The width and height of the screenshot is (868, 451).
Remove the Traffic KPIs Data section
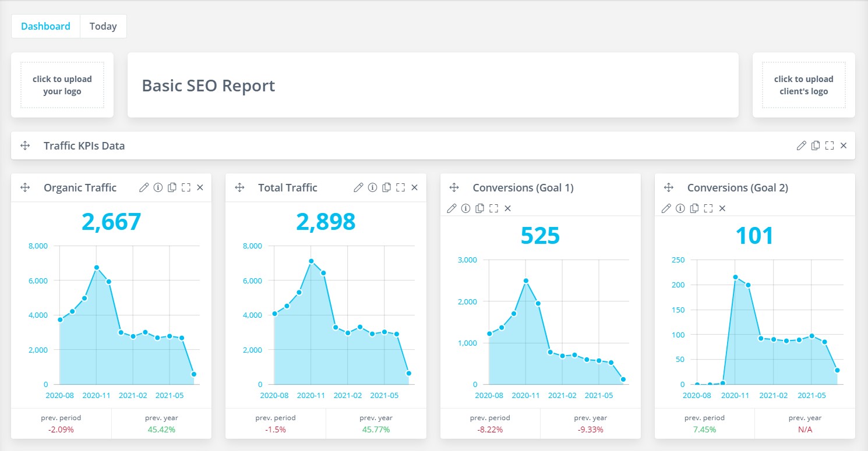[x=843, y=145]
